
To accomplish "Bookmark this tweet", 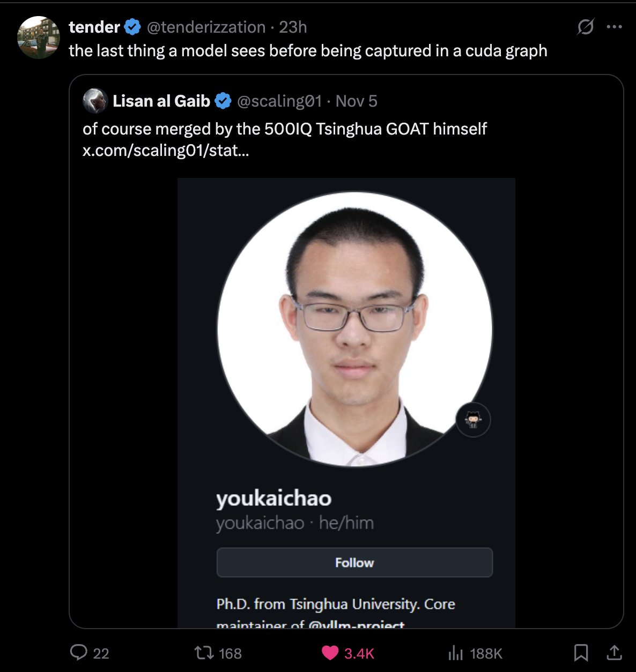I will [x=581, y=652].
